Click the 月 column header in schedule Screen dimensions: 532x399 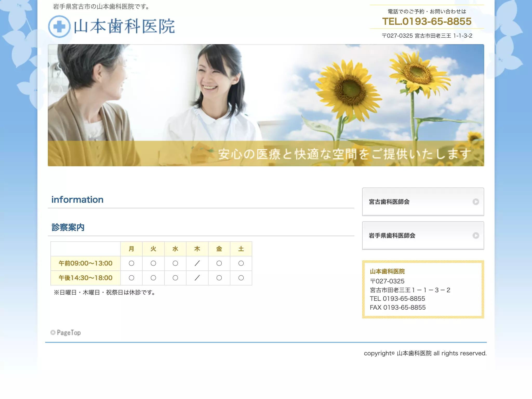click(131, 249)
